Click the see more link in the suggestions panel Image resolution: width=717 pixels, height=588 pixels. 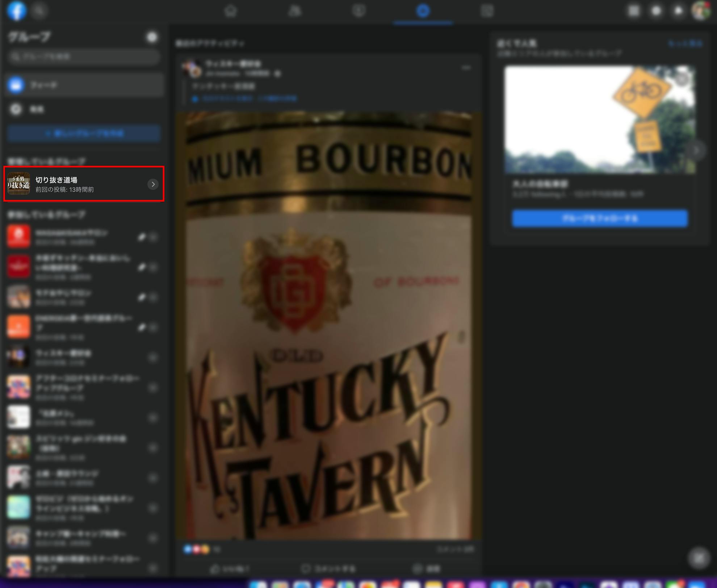click(685, 43)
